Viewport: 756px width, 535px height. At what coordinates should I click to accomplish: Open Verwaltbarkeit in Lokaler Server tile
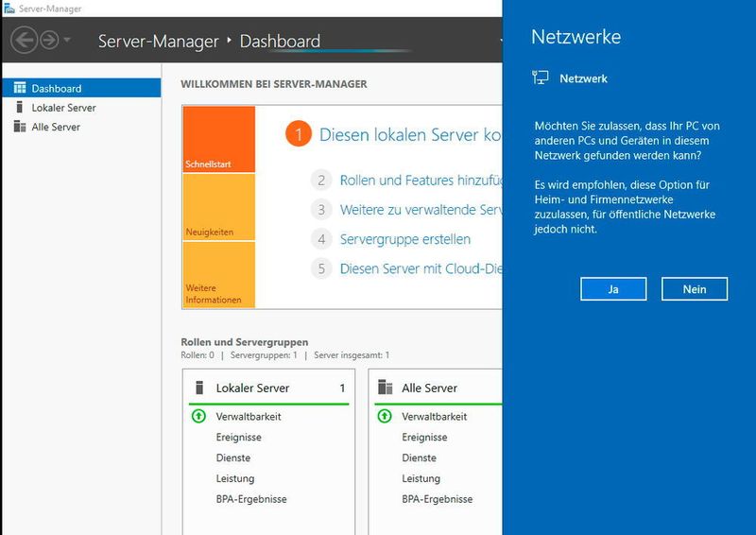(x=249, y=416)
